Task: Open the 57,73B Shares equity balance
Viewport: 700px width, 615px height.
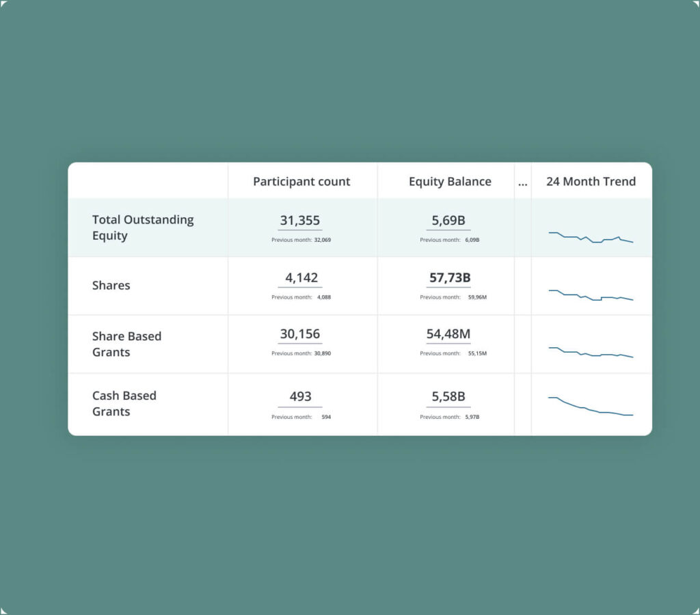Action: click(448, 278)
